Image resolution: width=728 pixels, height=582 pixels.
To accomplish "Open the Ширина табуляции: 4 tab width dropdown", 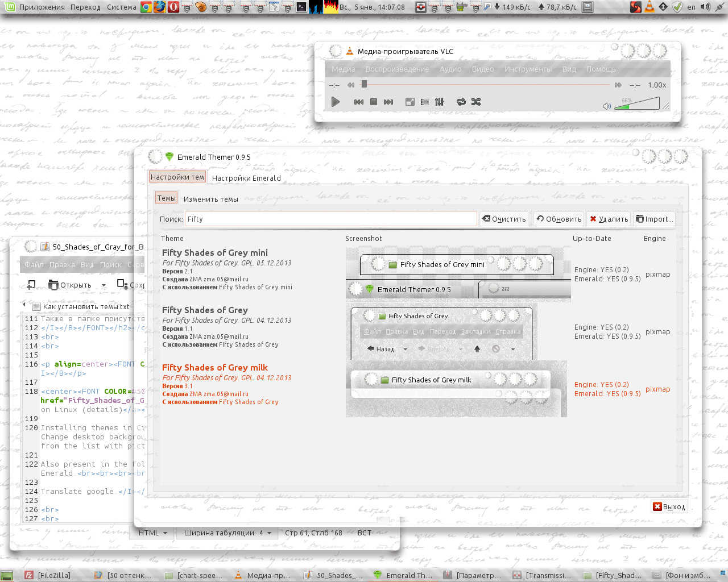I will (x=228, y=533).
